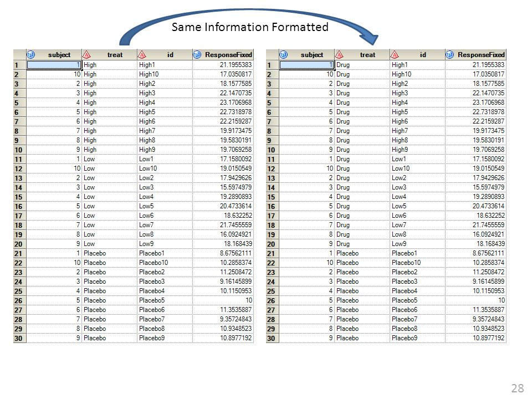Select ResponseFixed column header in left table
The height and width of the screenshot is (399, 532).
(x=223, y=55)
